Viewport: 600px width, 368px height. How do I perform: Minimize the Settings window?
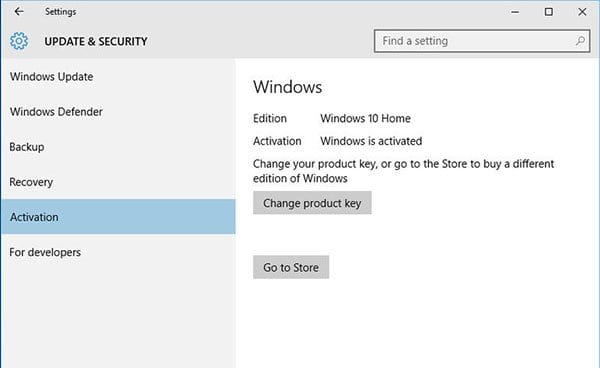[x=515, y=12]
